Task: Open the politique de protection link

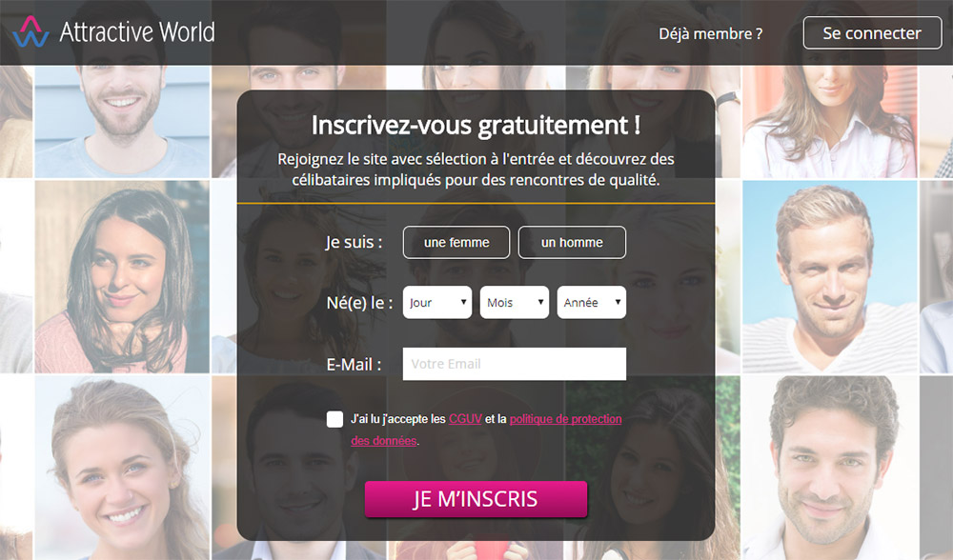Action: 566,419
